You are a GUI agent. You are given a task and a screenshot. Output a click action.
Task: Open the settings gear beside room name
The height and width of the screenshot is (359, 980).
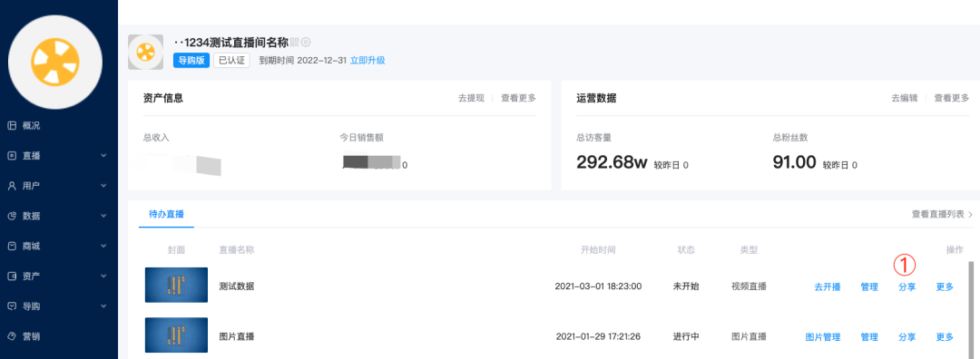pyautogui.click(x=306, y=43)
